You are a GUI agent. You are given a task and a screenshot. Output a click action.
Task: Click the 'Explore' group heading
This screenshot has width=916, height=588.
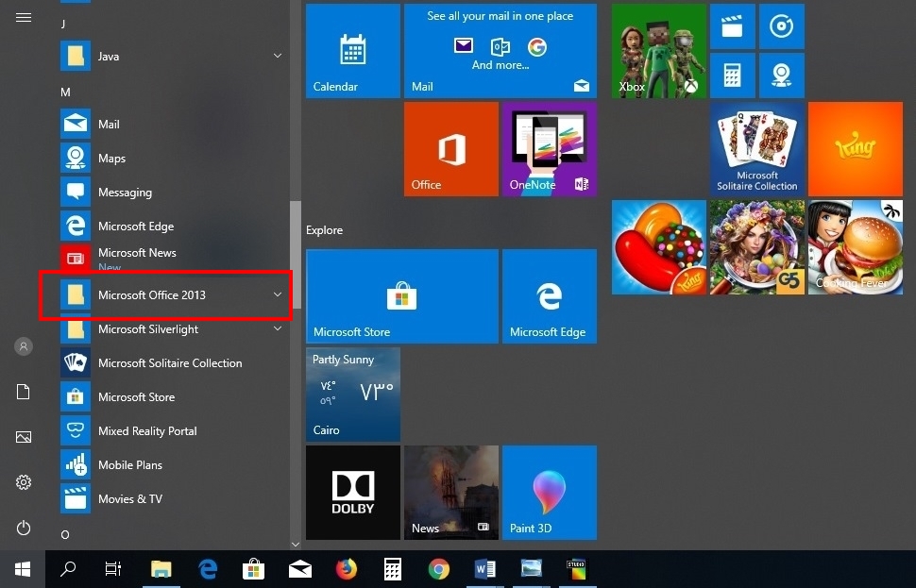pos(324,230)
